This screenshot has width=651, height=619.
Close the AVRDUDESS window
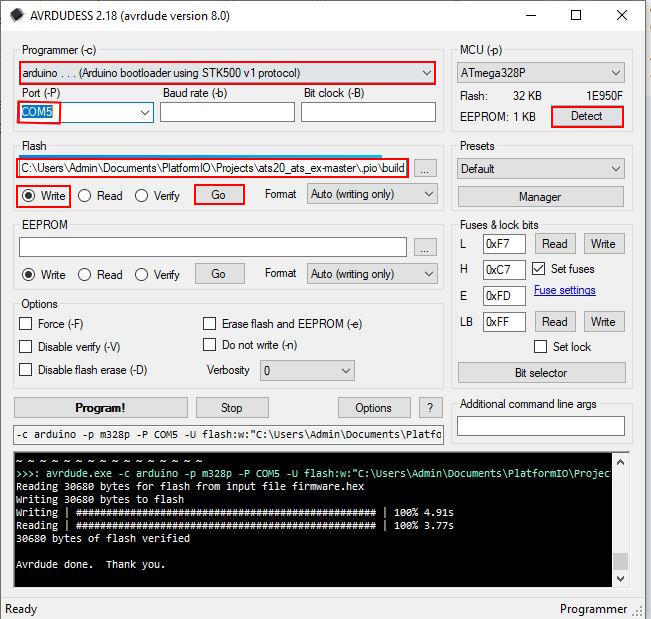tap(622, 15)
